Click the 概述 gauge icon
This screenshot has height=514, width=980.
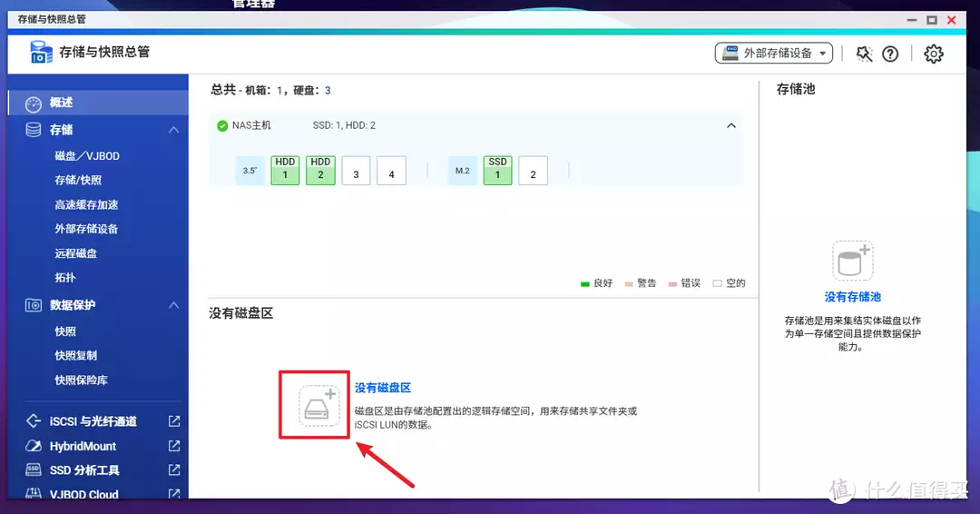pos(34,104)
